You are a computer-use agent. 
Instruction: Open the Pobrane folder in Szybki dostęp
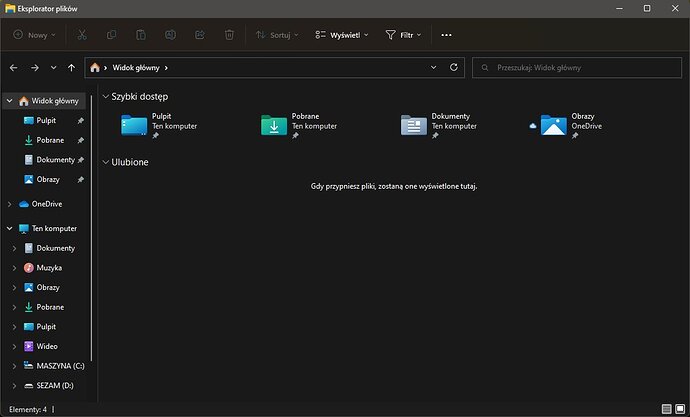click(274, 124)
